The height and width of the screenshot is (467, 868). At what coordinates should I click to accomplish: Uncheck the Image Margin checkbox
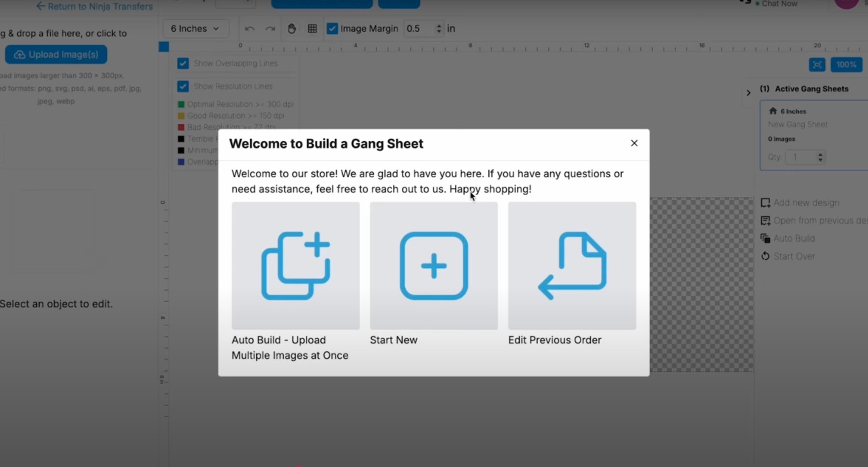coord(332,29)
